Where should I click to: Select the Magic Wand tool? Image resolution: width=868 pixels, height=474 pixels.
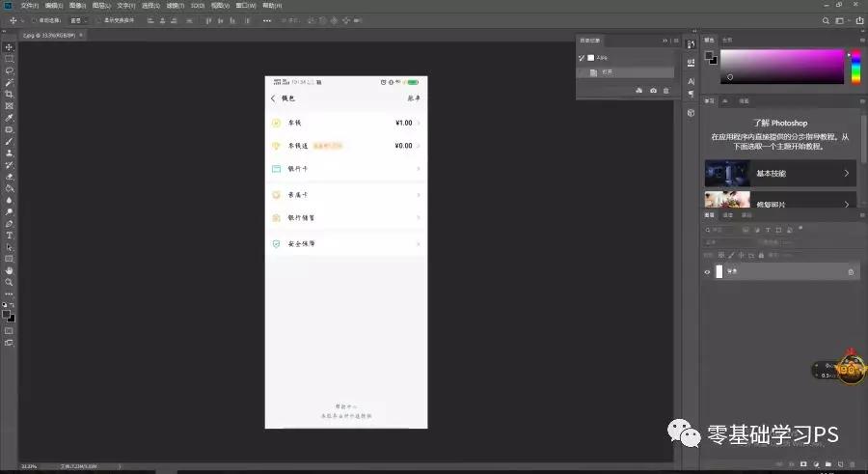coord(9,83)
